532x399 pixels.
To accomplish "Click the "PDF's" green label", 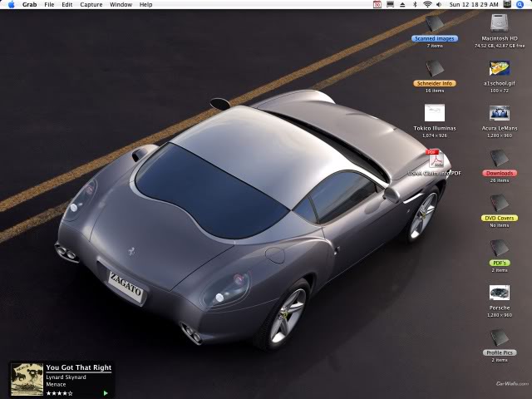I will pos(500,263).
